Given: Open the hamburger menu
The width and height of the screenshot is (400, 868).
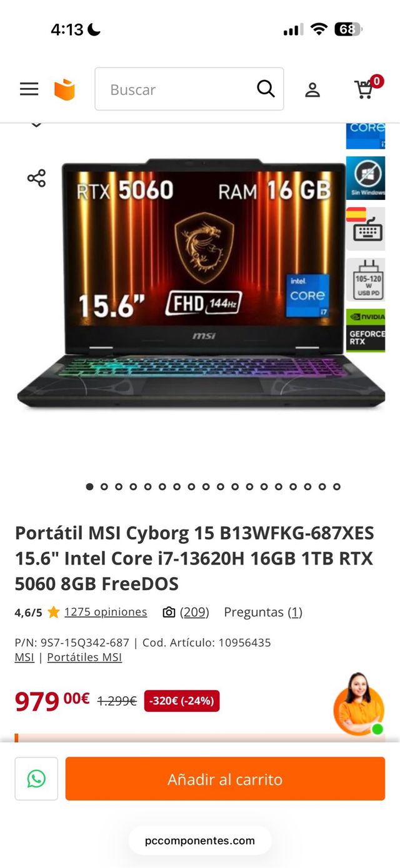Looking at the screenshot, I should click(x=29, y=89).
